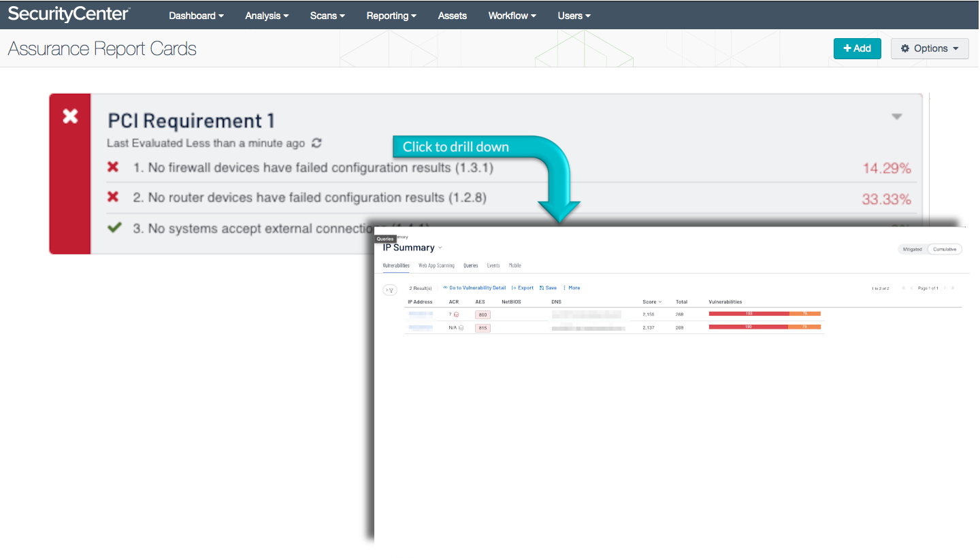980x558 pixels.
Task: Click the score value 2,137
Action: point(650,327)
